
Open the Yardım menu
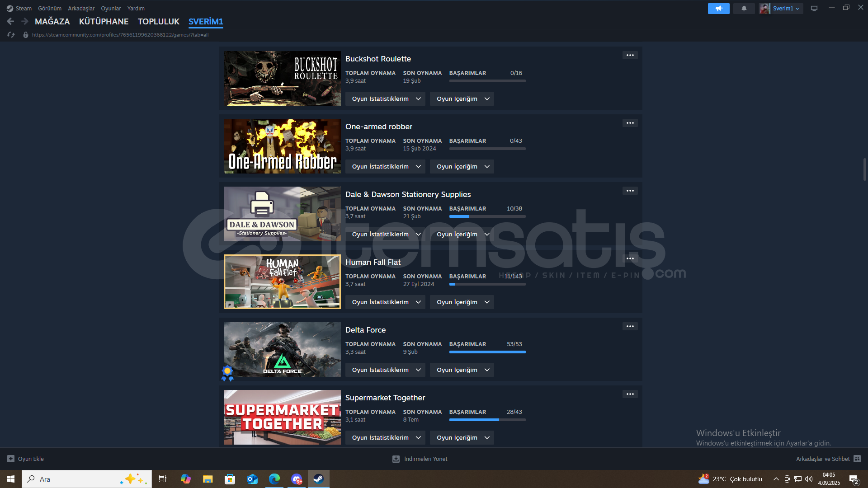pyautogui.click(x=136, y=9)
